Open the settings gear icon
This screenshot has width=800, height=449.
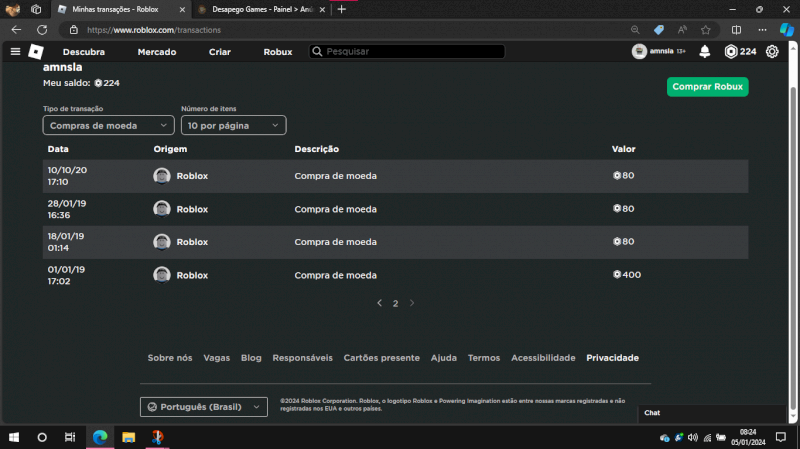click(x=772, y=52)
